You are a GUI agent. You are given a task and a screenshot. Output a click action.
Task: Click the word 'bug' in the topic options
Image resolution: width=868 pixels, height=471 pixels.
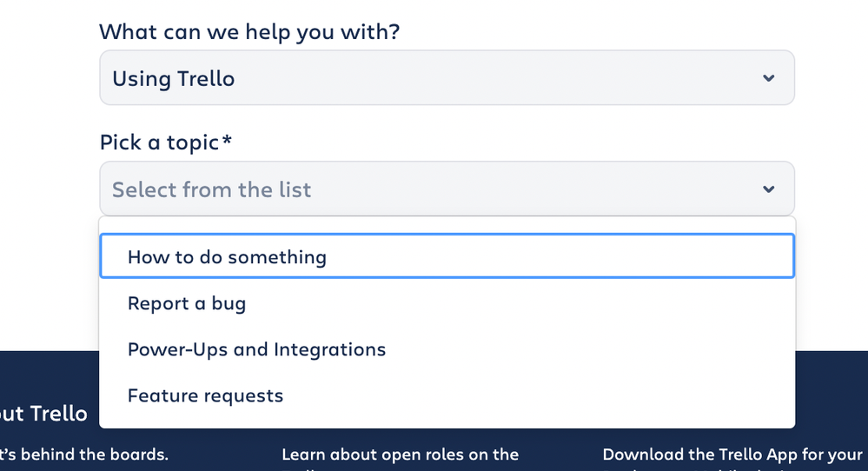pyautogui.click(x=229, y=304)
